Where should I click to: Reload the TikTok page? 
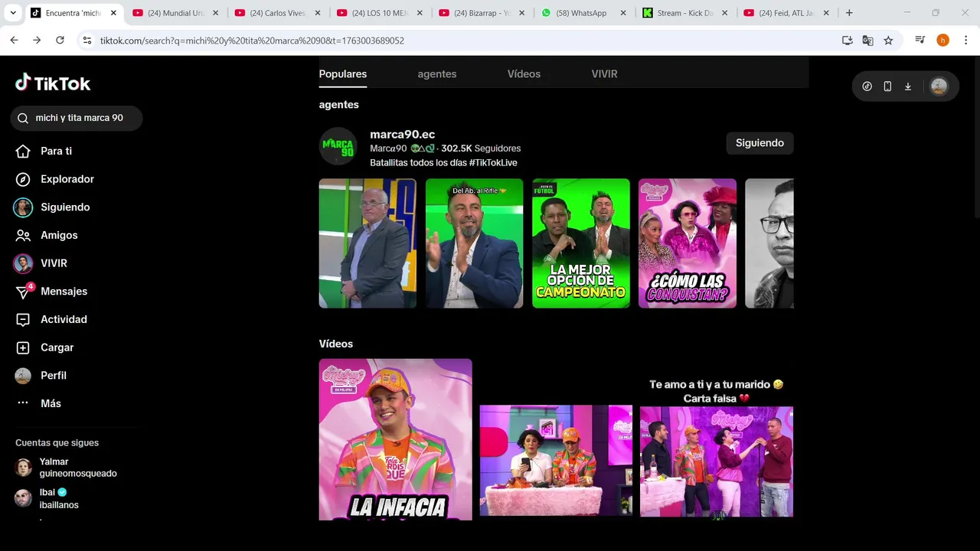(x=60, y=41)
